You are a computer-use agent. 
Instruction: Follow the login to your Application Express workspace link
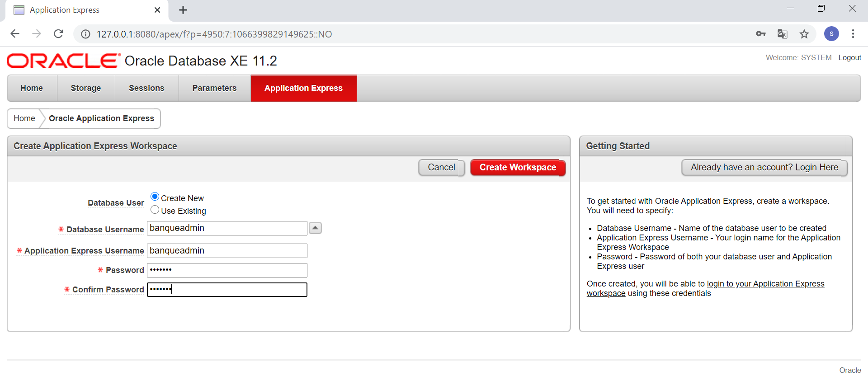click(x=705, y=288)
